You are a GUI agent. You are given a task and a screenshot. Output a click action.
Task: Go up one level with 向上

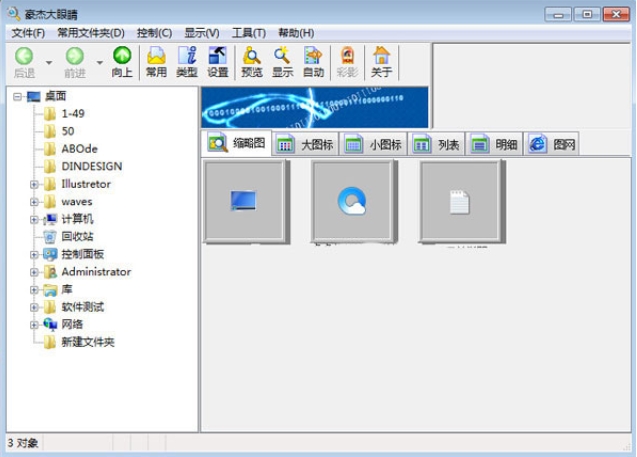coord(122,62)
